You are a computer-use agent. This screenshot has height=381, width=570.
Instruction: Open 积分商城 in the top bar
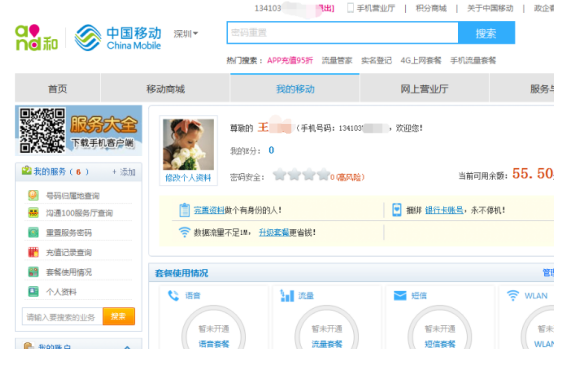431,8
